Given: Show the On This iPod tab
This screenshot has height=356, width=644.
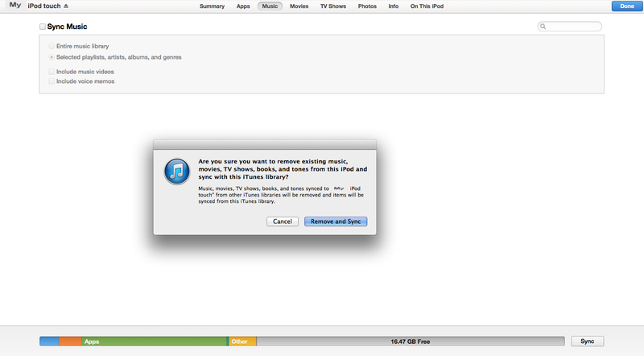Looking at the screenshot, I should click(x=427, y=6).
